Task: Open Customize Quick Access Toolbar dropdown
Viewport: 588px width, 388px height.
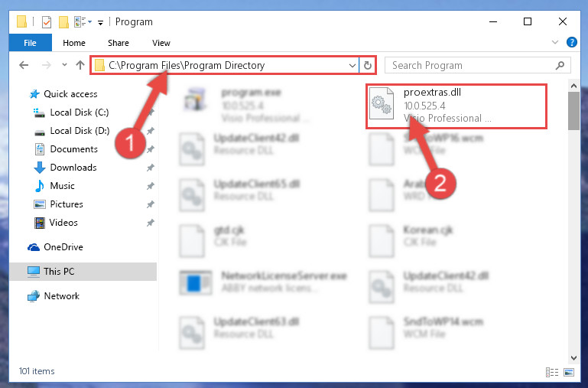Action: tap(100, 22)
